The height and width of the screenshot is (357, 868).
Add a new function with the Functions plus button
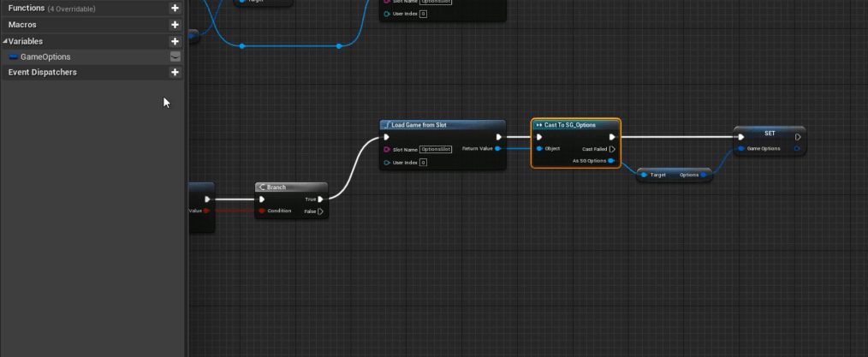pos(175,9)
